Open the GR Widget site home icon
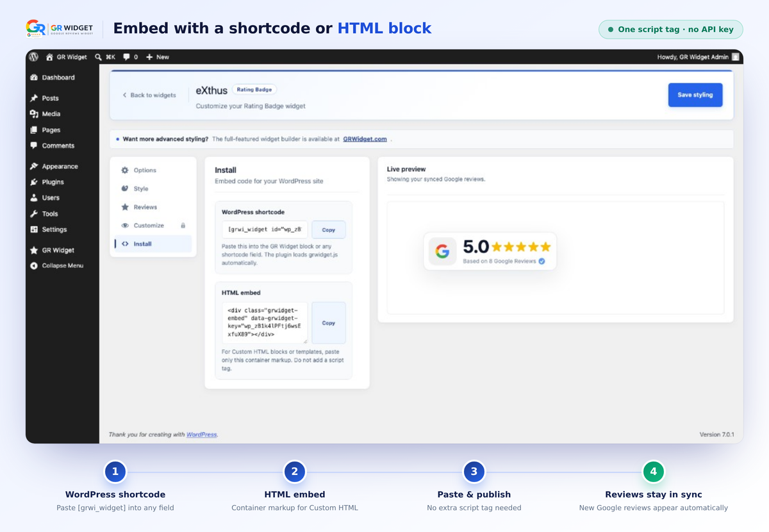 coord(50,57)
